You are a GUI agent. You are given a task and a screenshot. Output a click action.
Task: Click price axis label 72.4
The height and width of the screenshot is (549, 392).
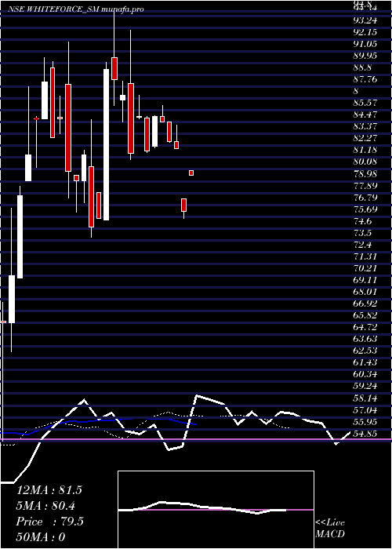(362, 245)
